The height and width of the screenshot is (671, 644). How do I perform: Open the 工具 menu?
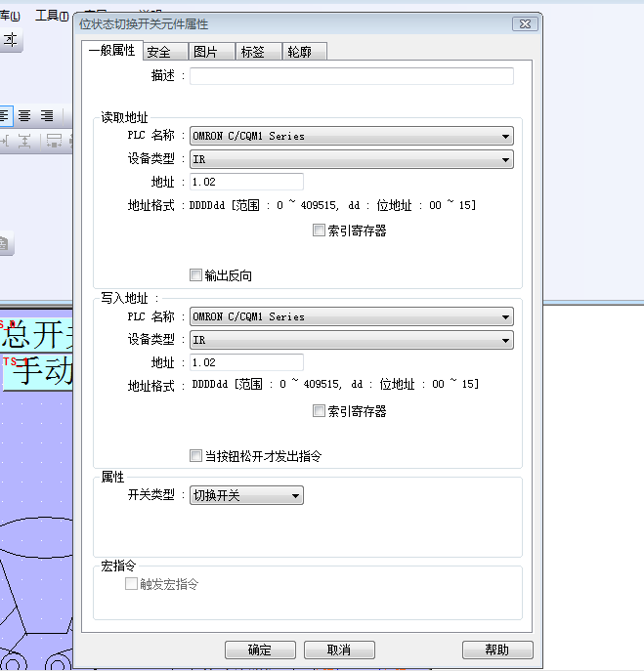(x=50, y=16)
